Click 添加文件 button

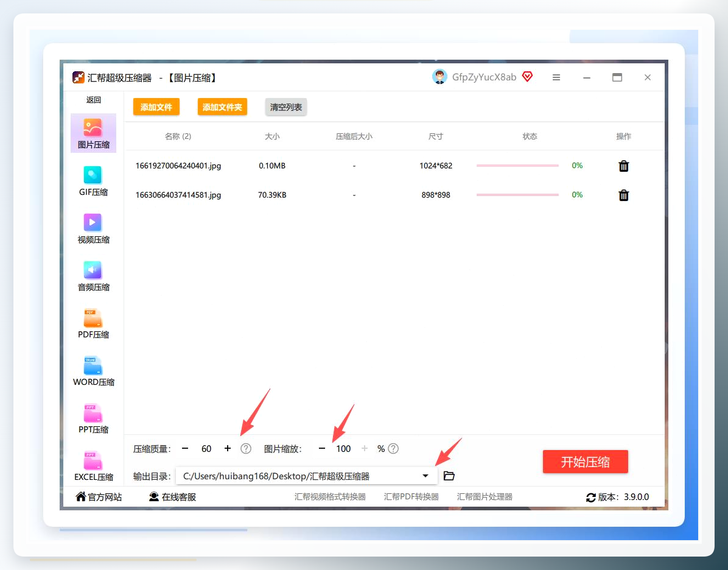(x=156, y=107)
